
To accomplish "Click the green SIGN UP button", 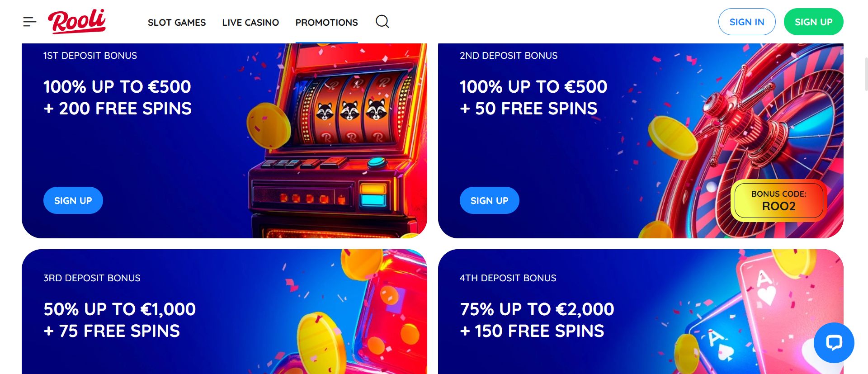I will [x=813, y=21].
